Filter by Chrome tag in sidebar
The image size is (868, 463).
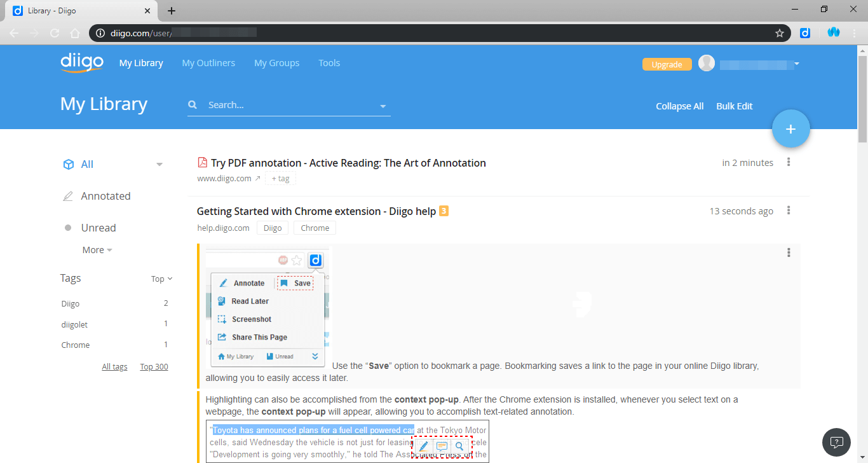pyautogui.click(x=76, y=345)
